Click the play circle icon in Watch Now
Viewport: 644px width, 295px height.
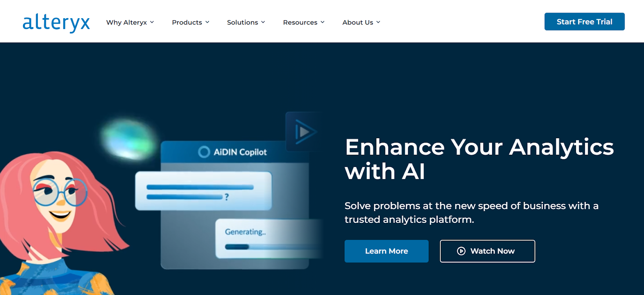[x=461, y=251]
